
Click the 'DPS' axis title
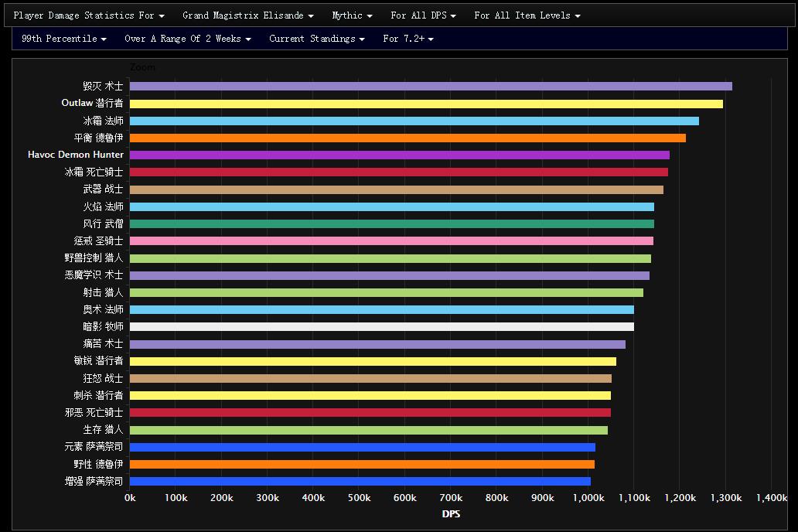coord(451,513)
